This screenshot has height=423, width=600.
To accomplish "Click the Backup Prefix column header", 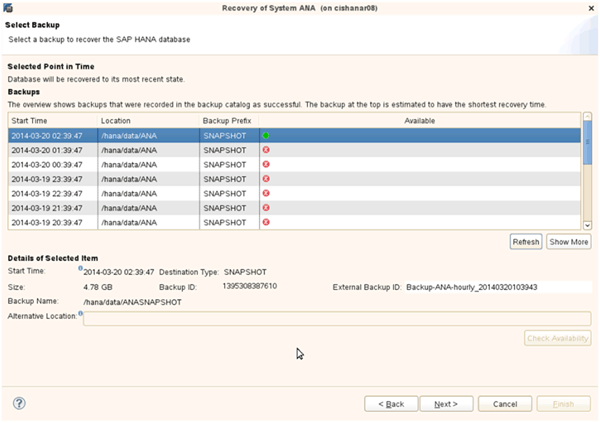I will tap(229, 121).
